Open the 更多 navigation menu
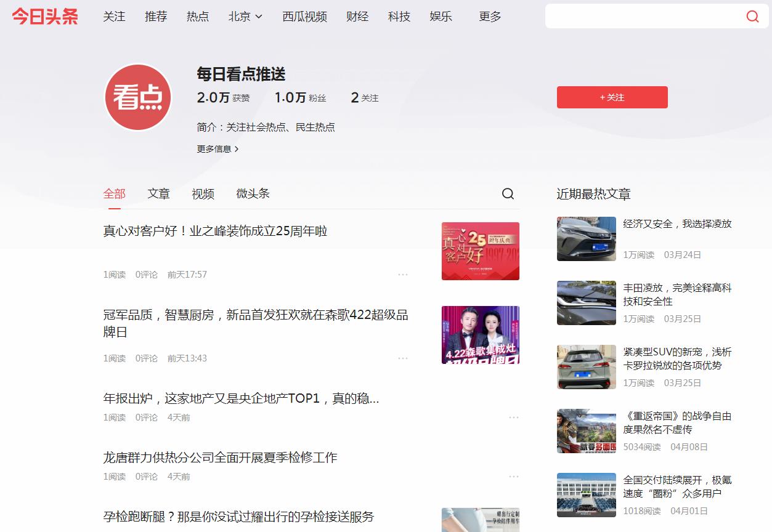 (x=490, y=17)
